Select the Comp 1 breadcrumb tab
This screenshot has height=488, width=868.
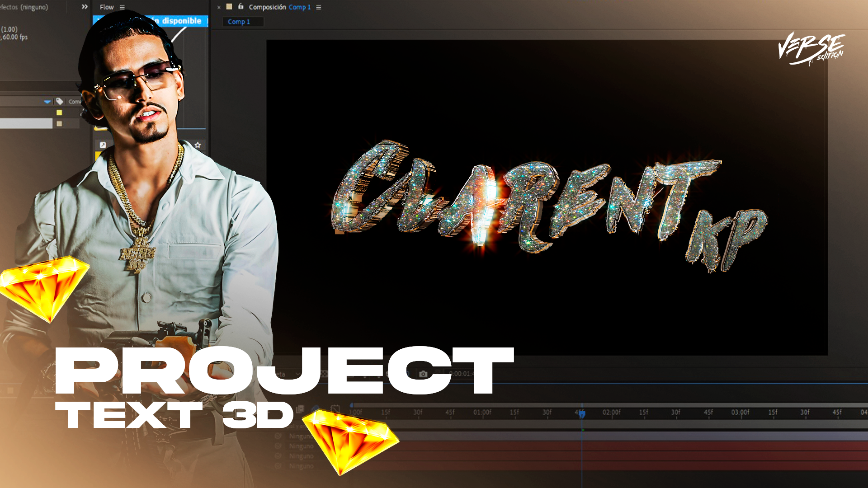239,22
